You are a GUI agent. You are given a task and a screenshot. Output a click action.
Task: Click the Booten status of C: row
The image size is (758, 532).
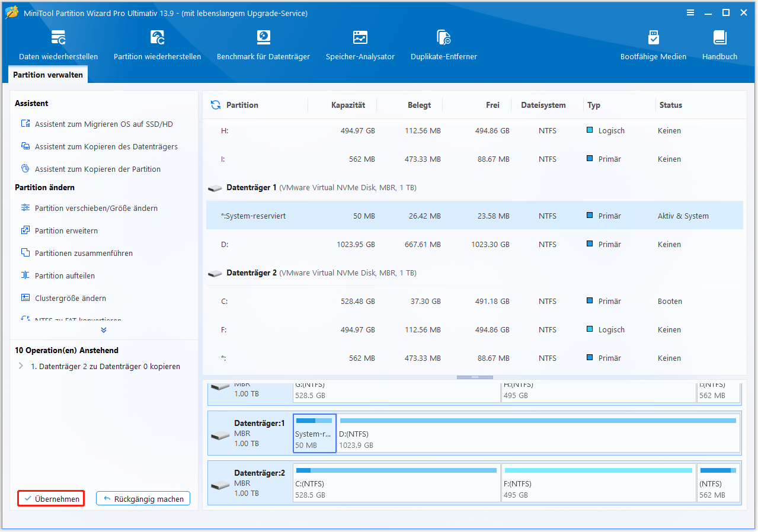670,302
